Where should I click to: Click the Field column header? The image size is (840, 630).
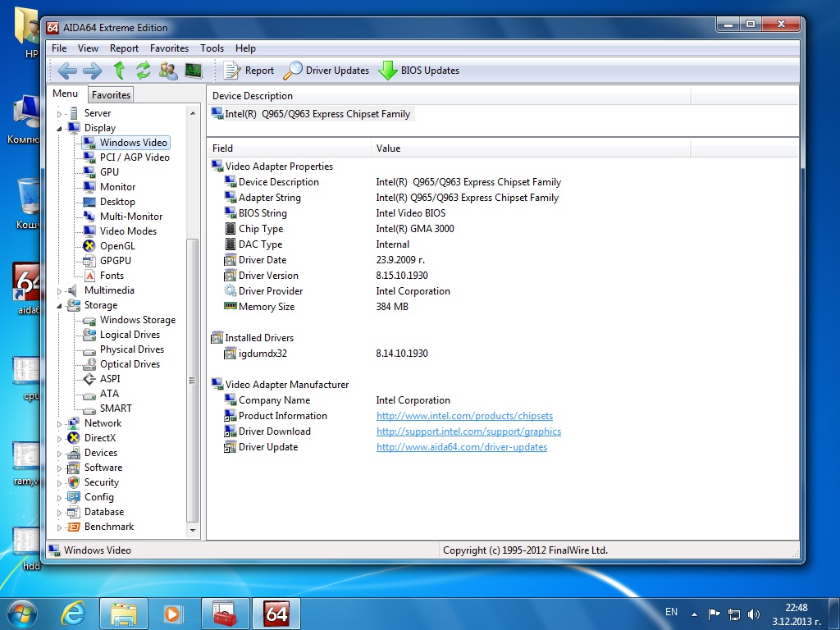(x=289, y=148)
